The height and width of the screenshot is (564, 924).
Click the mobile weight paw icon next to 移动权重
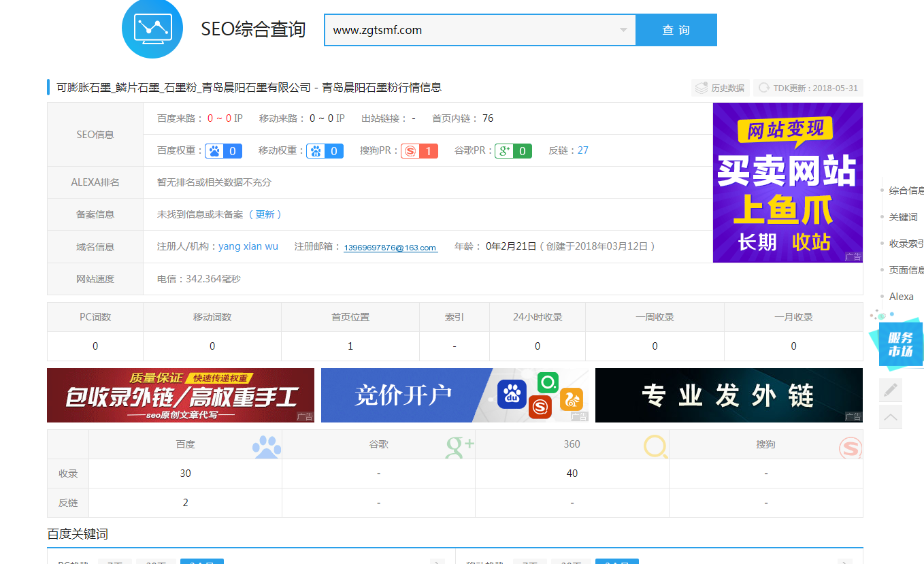(x=316, y=151)
